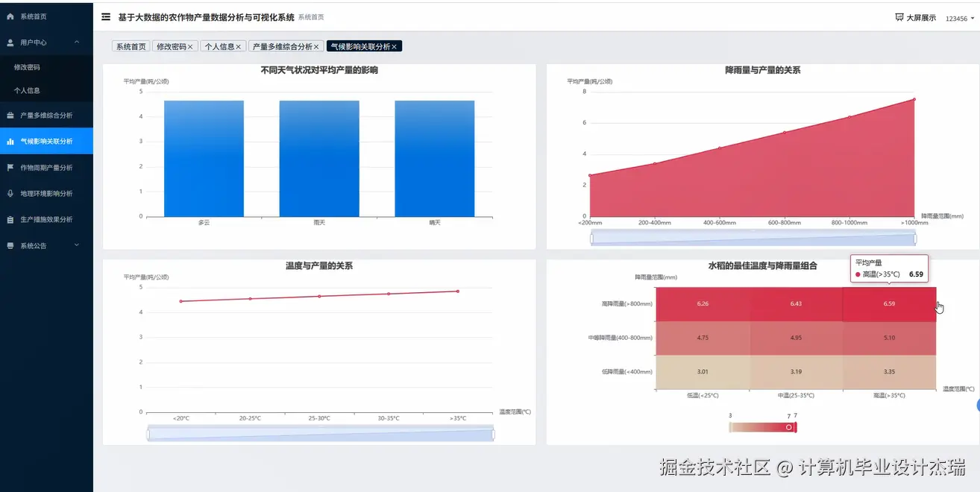Screen dimensions: 980x492
Task: Click heatmap cell showing 6.43
Action: 796,304
